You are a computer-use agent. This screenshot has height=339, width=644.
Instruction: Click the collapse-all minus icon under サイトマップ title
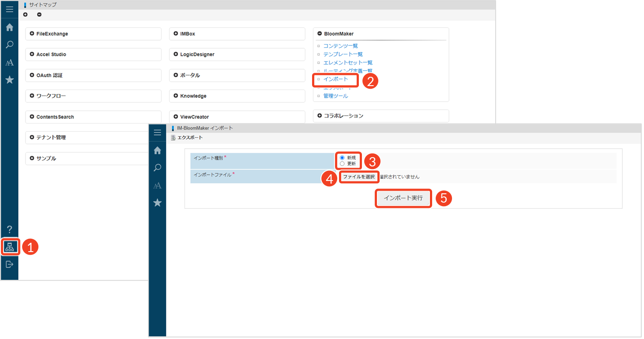pos(39,15)
